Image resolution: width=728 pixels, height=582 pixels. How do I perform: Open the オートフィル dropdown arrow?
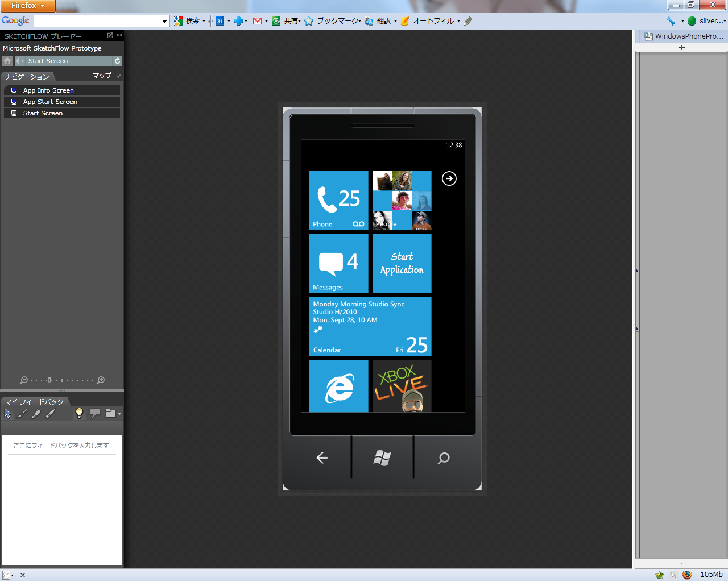(x=458, y=22)
